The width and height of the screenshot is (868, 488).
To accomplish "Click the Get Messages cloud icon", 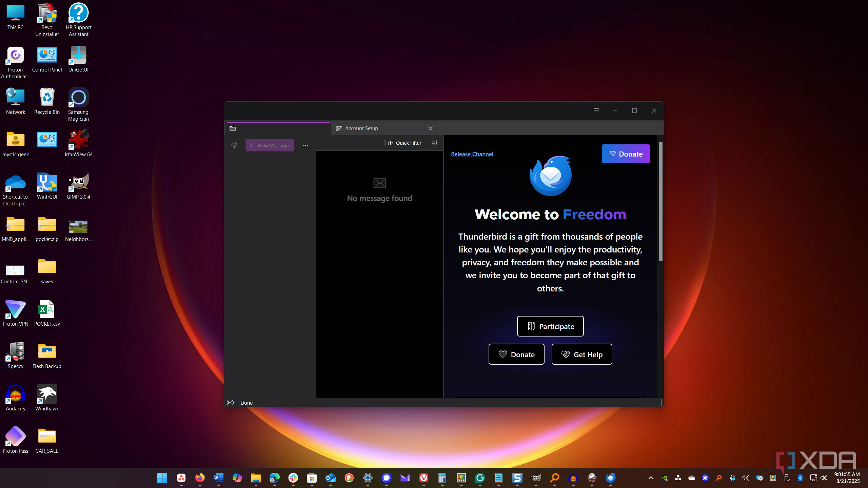I will [234, 145].
